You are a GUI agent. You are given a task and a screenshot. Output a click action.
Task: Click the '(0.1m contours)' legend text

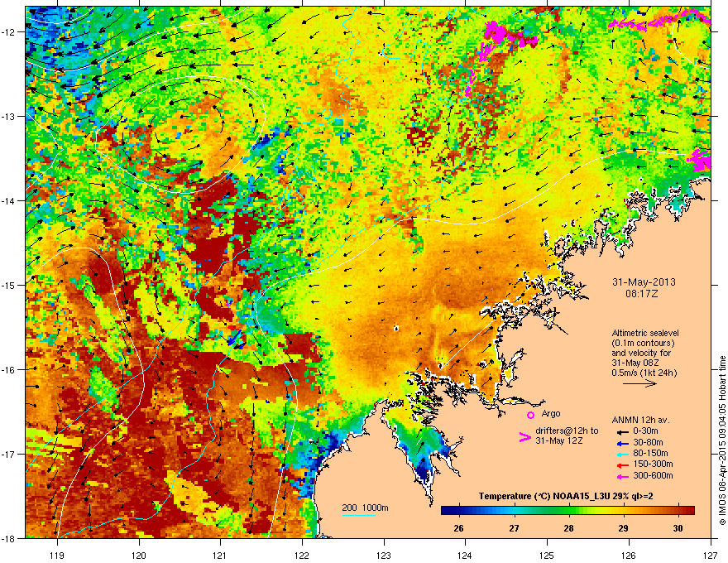(x=643, y=344)
